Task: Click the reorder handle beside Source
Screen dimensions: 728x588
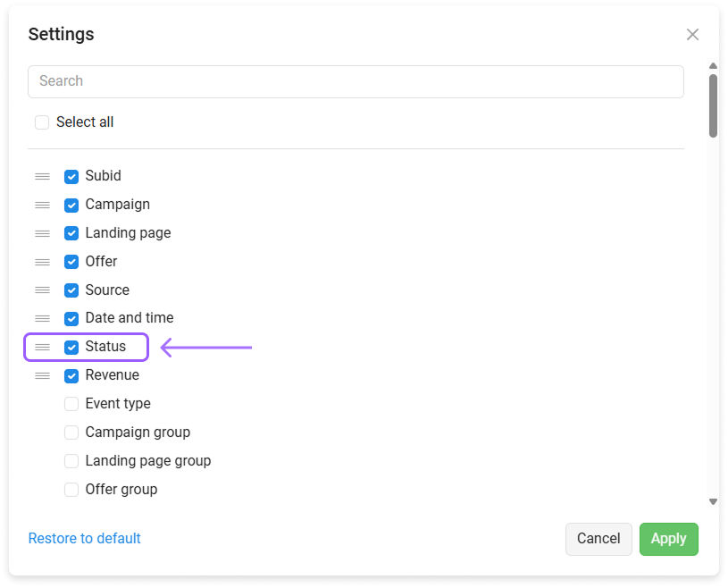Action: [x=42, y=290]
